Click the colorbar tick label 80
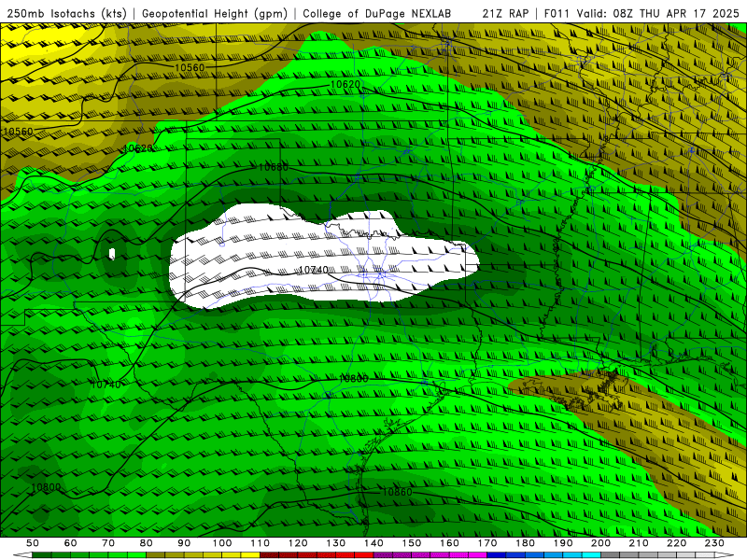The width and height of the screenshot is (747, 560). click(147, 543)
